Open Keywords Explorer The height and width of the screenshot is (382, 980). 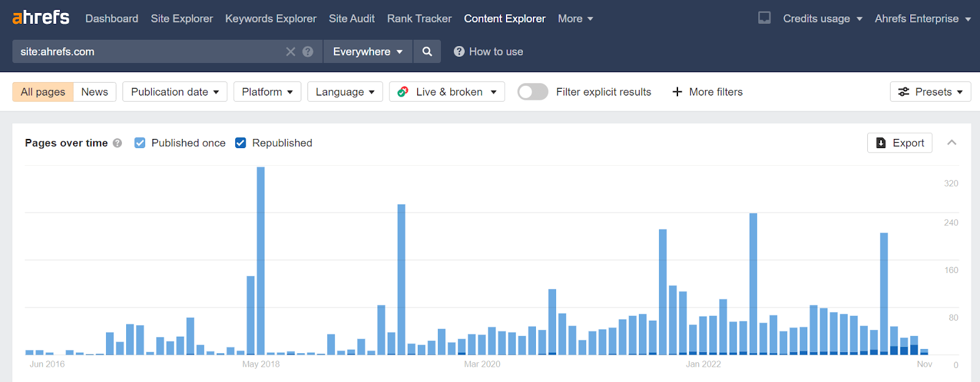(x=271, y=18)
